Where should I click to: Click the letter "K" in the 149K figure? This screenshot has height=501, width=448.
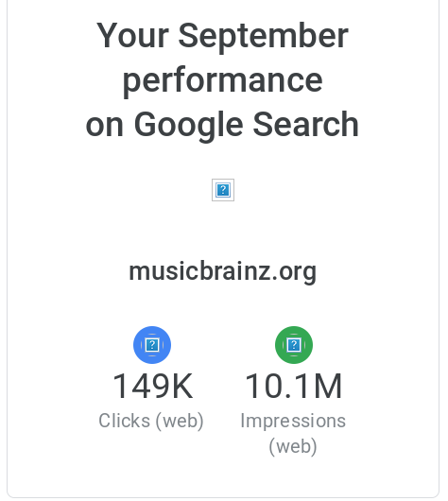[x=181, y=386]
